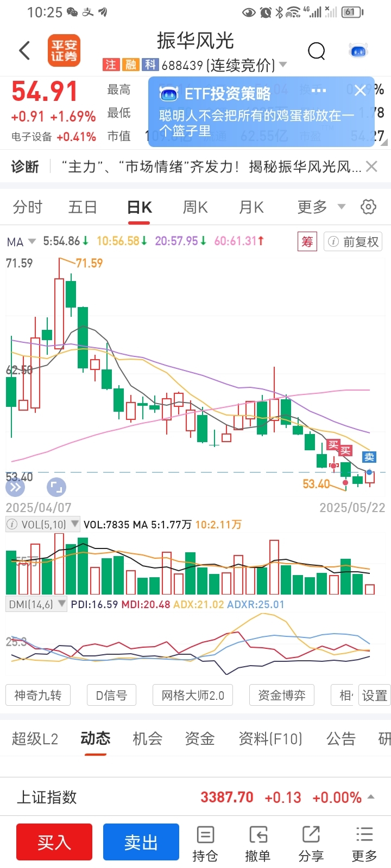
Task: Tap the Wi-Fi status icon
Action: (293, 12)
